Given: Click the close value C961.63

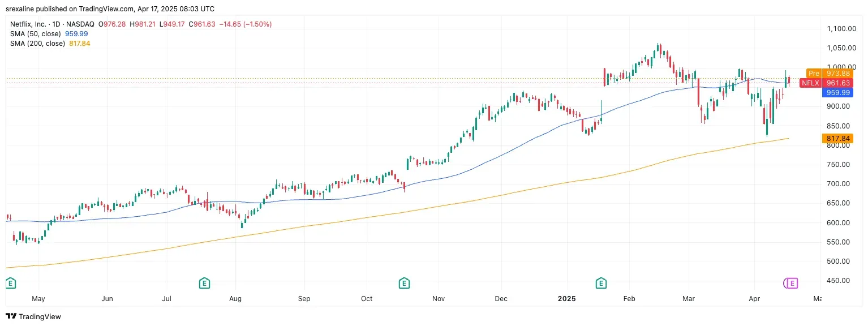Looking at the screenshot, I should [x=203, y=24].
